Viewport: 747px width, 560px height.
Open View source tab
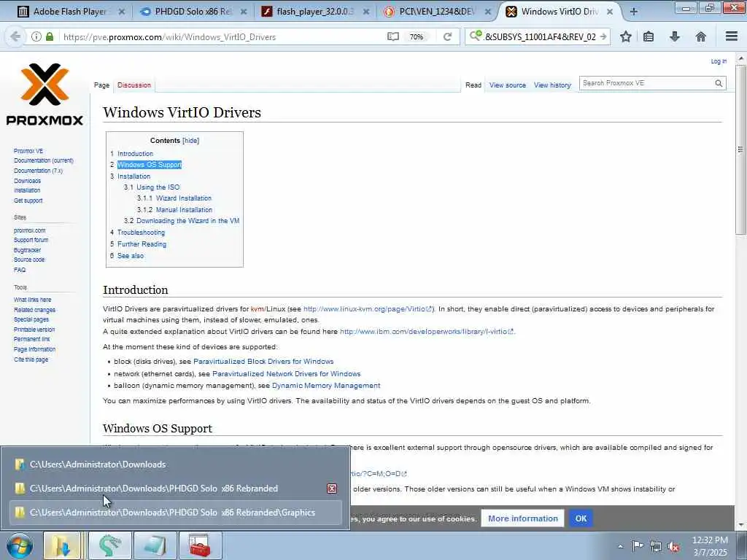(508, 85)
